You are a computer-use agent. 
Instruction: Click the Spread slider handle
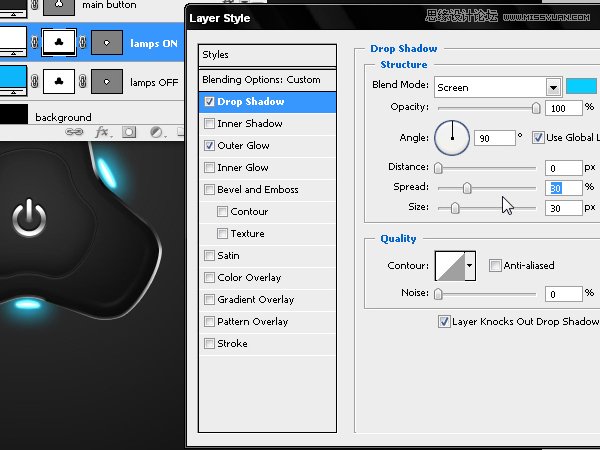click(x=467, y=188)
